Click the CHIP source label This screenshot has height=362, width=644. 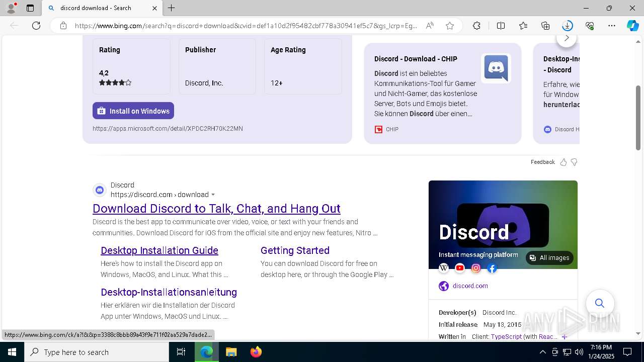[x=392, y=129]
